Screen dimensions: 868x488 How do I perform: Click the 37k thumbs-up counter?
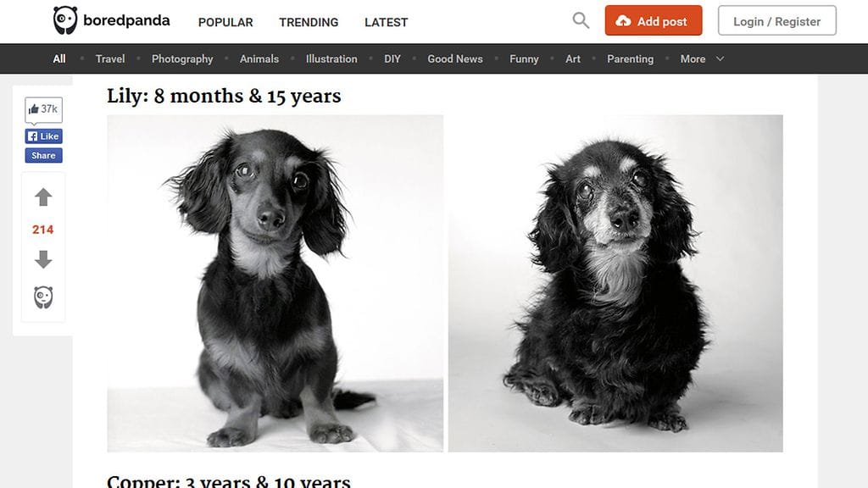tap(44, 109)
